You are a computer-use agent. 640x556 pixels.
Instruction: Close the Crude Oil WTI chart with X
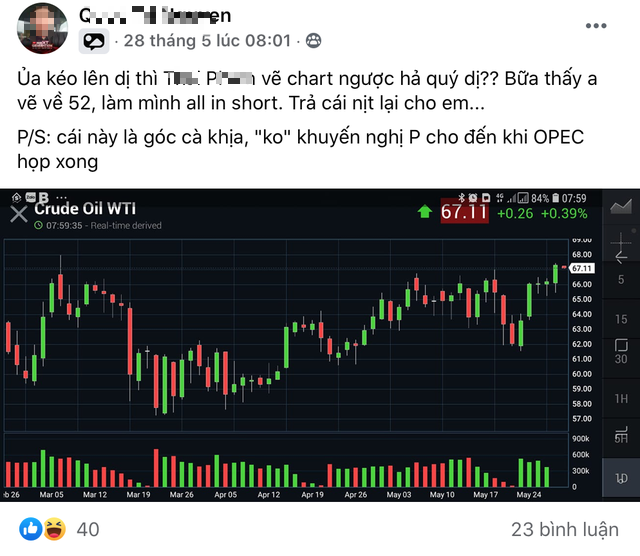coord(19,214)
